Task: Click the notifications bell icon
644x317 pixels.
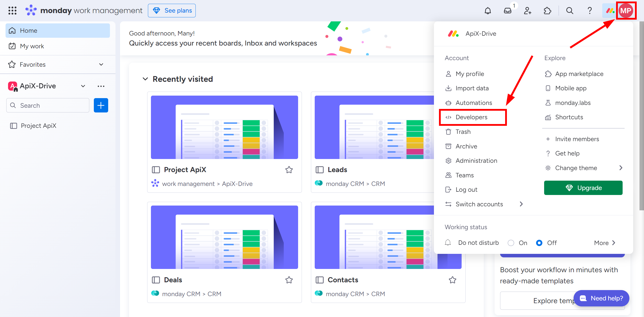Action: 488,11
